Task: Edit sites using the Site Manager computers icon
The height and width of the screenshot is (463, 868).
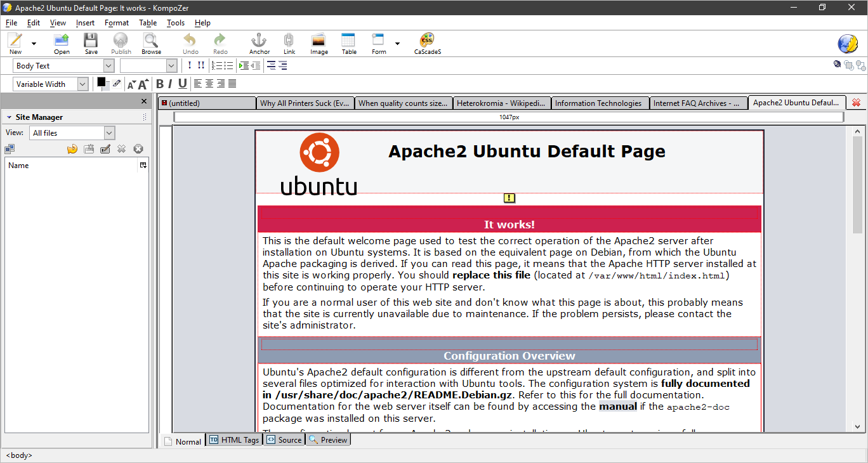Action: pos(10,149)
